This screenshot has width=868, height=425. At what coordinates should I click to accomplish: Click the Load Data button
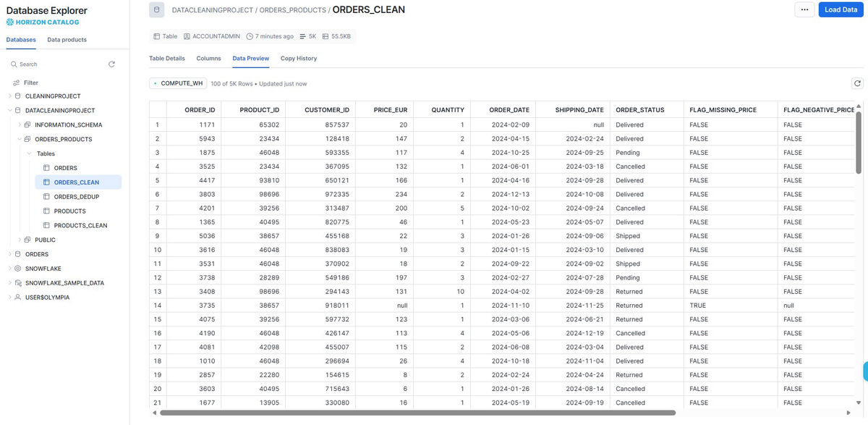click(x=841, y=9)
